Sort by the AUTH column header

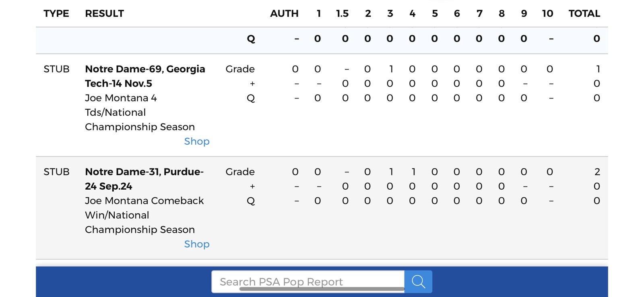tap(284, 14)
